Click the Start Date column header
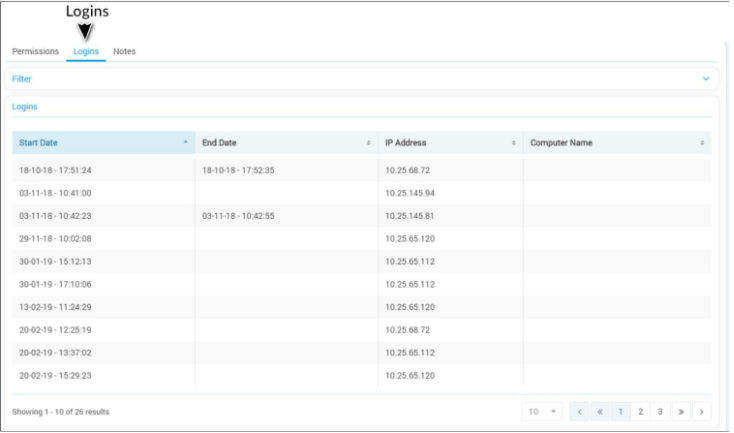The width and height of the screenshot is (734, 433). tap(39, 143)
